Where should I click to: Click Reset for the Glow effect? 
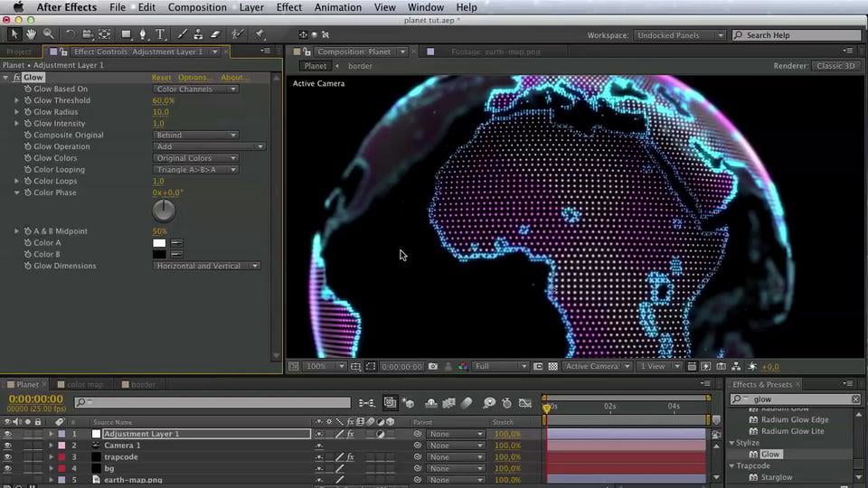[x=162, y=78]
